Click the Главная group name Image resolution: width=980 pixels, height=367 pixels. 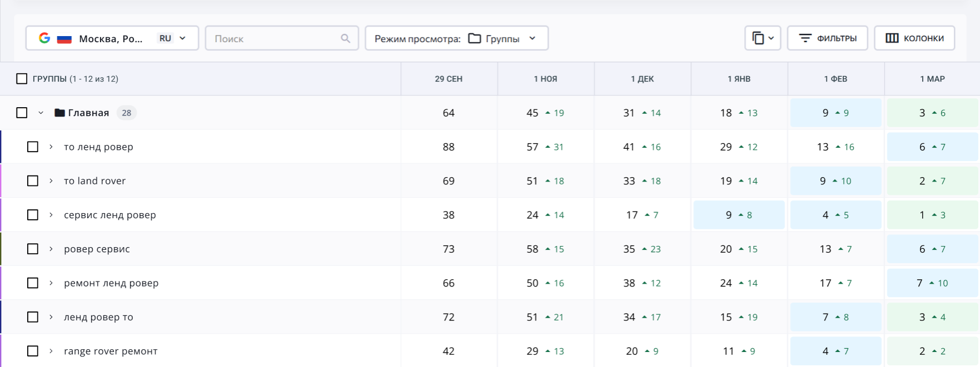click(x=88, y=113)
